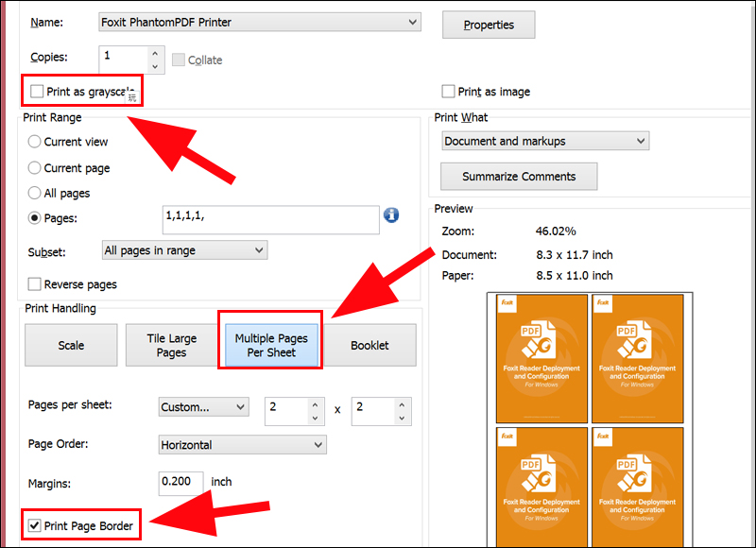Click the Document size 8.3 x 11.7 inch
The image size is (756, 548).
coord(575,254)
